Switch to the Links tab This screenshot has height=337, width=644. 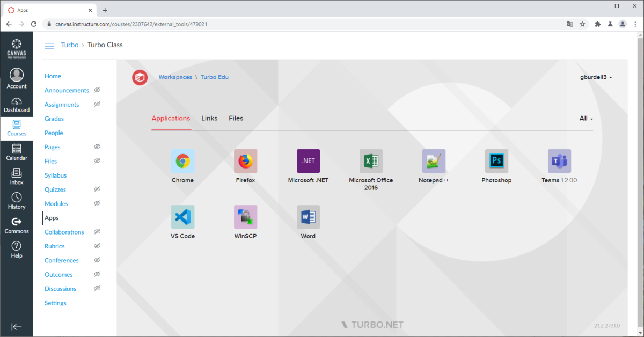click(x=209, y=118)
